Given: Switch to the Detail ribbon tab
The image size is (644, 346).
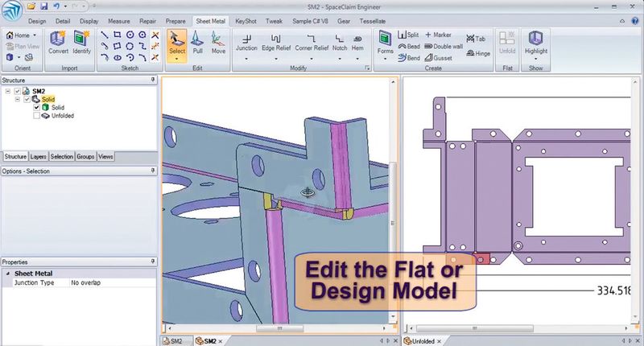Looking at the screenshot, I should [x=63, y=21].
